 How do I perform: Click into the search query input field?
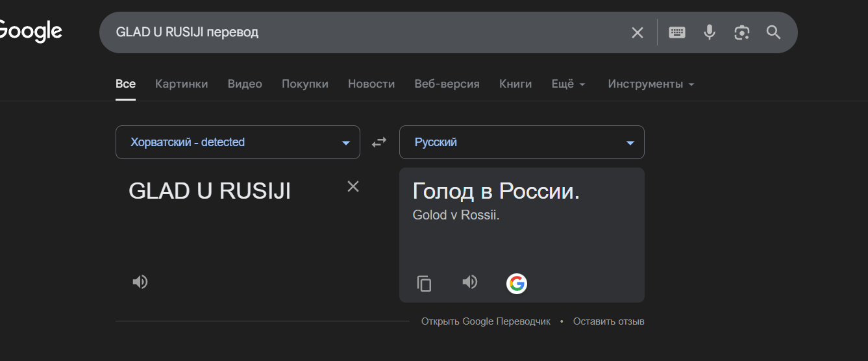[x=364, y=32]
